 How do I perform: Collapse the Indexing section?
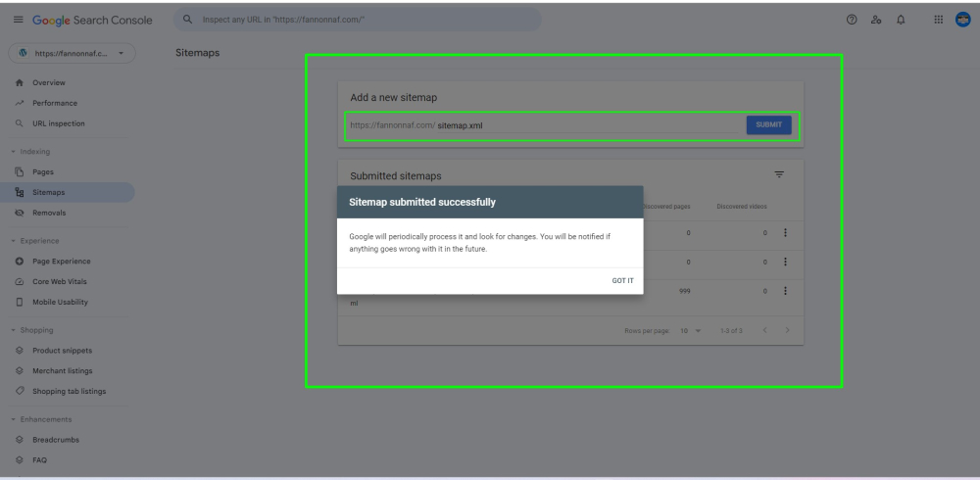pyautogui.click(x=14, y=152)
